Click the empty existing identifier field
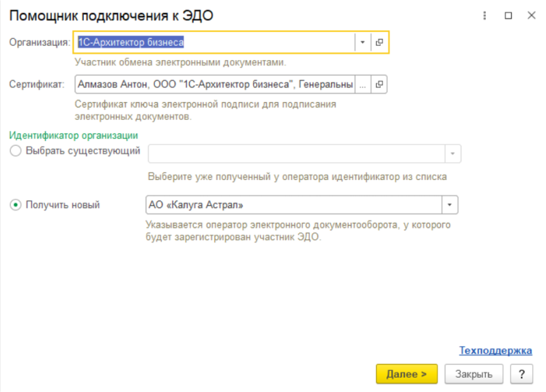 coord(297,154)
